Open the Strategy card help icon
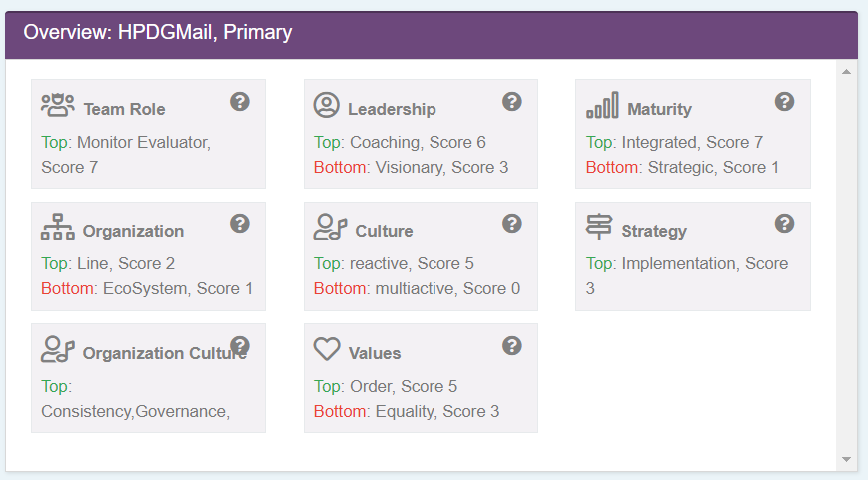The width and height of the screenshot is (868, 480). coord(785,223)
